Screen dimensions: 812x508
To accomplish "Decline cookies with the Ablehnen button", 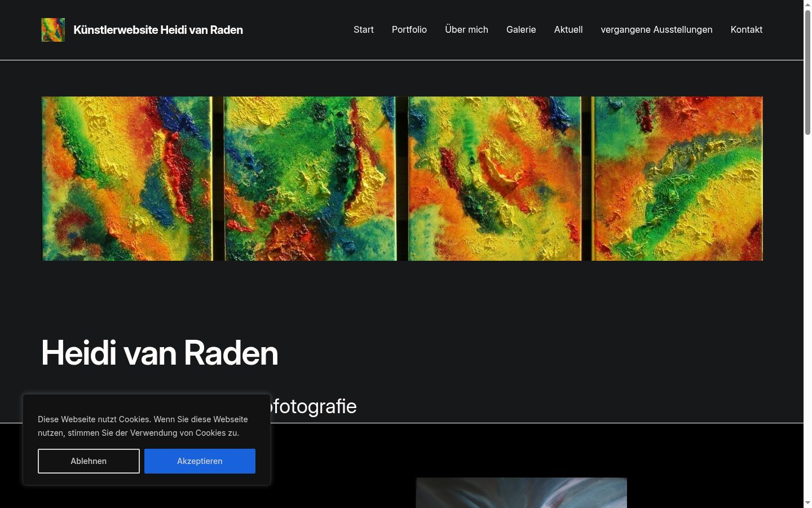I will [89, 461].
